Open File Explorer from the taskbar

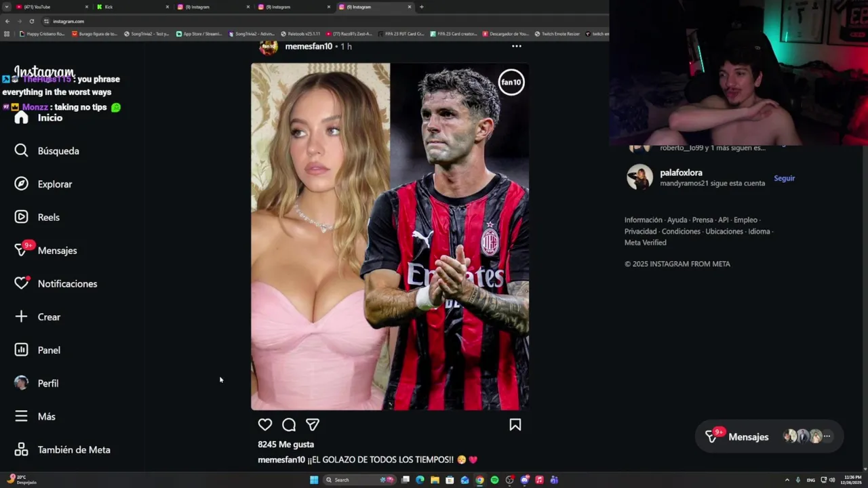(435, 480)
